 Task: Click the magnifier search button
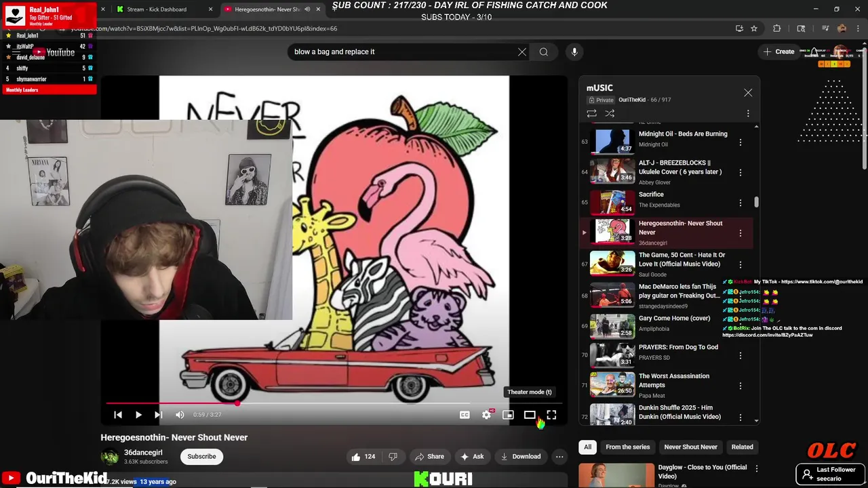pos(544,52)
